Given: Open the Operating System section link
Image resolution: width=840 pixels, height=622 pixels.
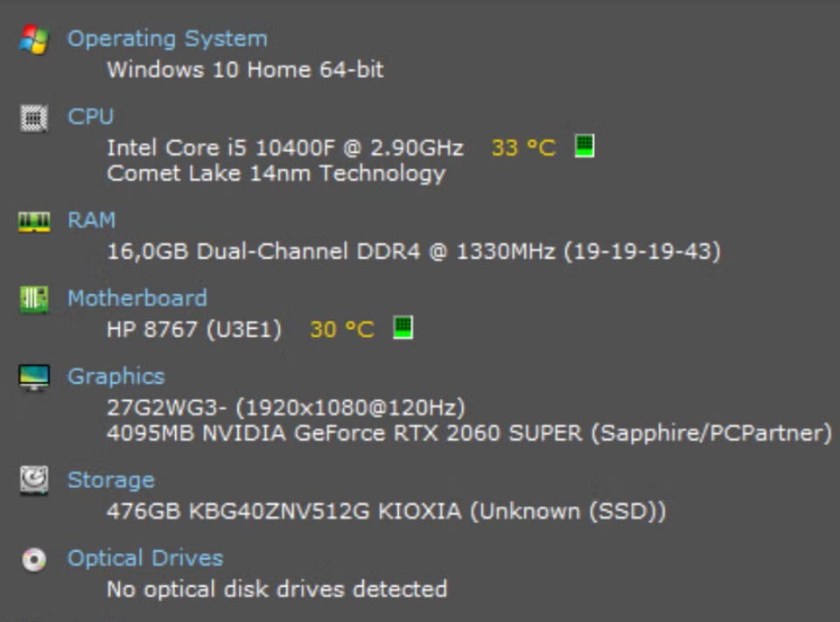Looking at the screenshot, I should [167, 39].
